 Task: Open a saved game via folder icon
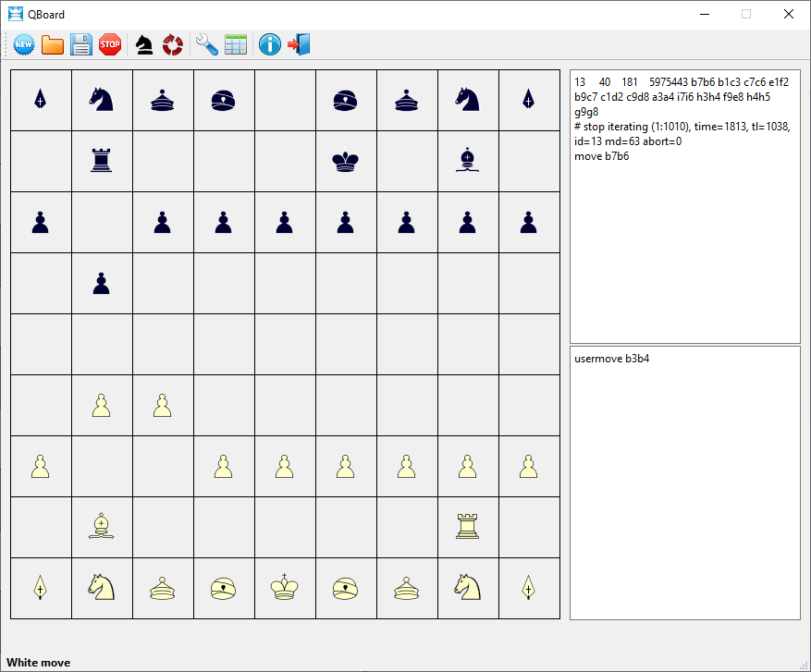[x=52, y=44]
